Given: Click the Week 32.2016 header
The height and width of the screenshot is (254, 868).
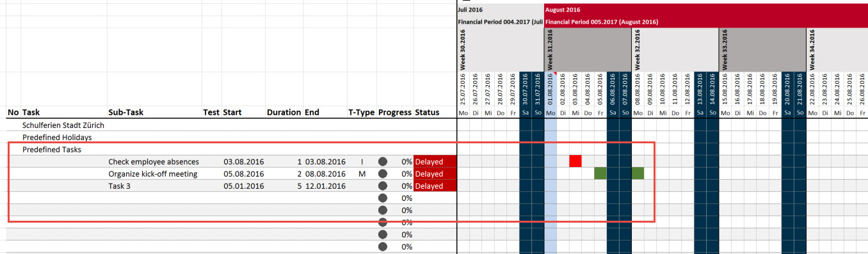Looking at the screenshot, I should 638,49.
